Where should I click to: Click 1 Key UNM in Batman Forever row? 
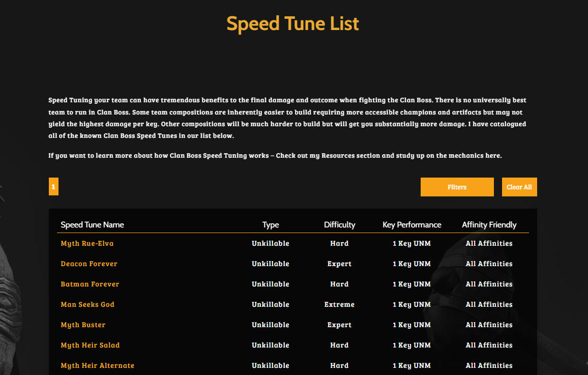click(x=411, y=284)
